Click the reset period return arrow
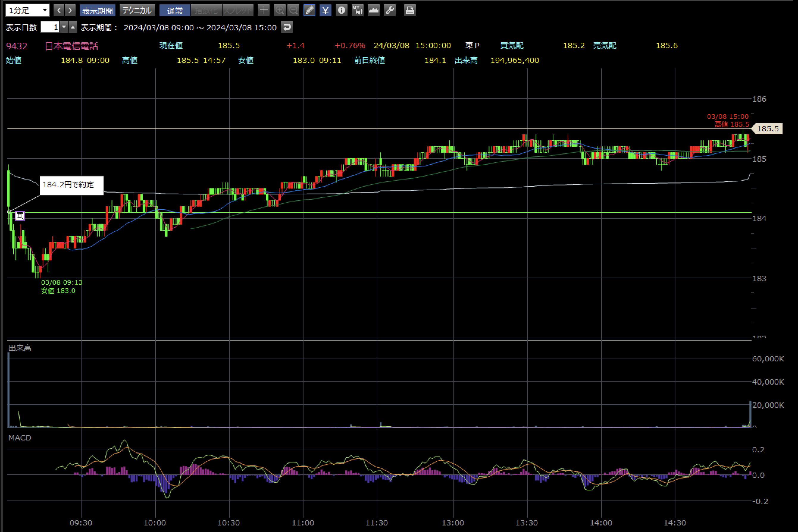The width and height of the screenshot is (798, 532). tap(287, 27)
